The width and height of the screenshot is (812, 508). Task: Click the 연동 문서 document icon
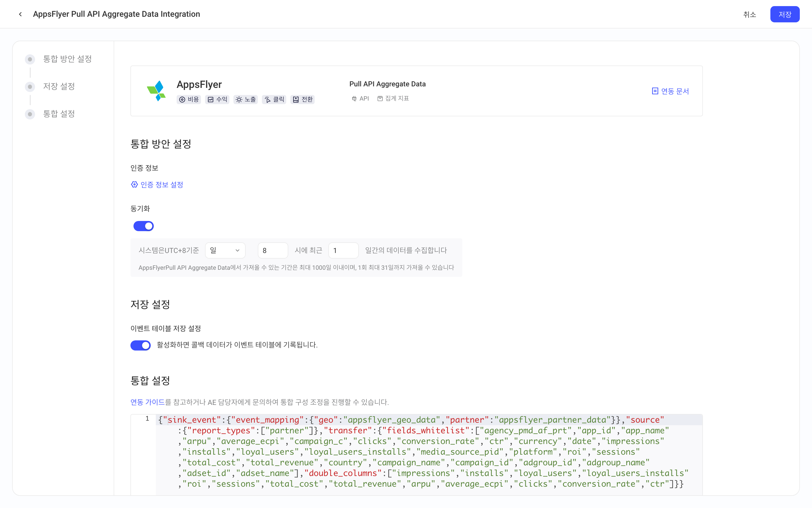click(x=655, y=91)
